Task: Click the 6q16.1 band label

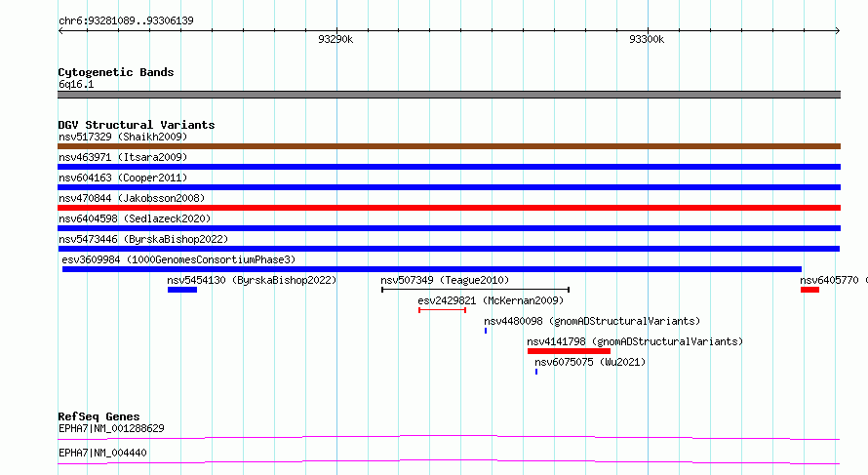Action: coord(76,84)
